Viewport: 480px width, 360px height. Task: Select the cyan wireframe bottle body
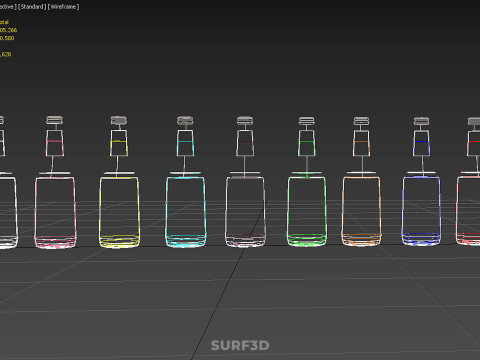point(185,212)
